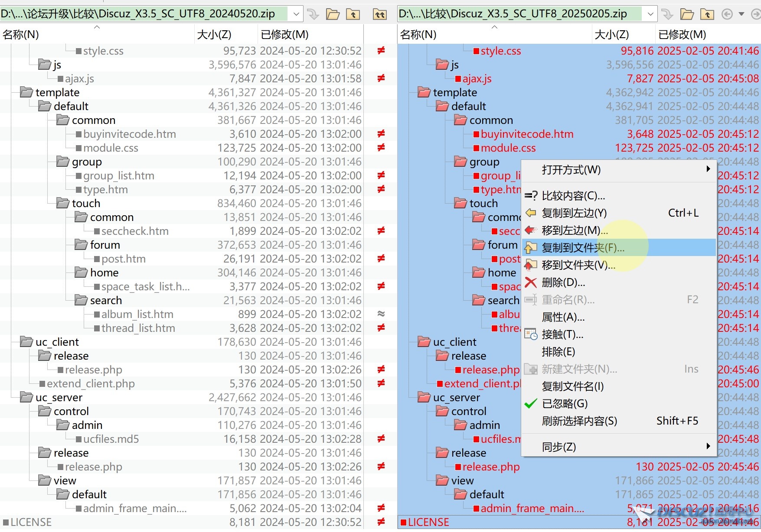Viewport: 761px width, 532px height.
Task: Sort right pane by 已修改(M) column
Action: [x=682, y=34]
